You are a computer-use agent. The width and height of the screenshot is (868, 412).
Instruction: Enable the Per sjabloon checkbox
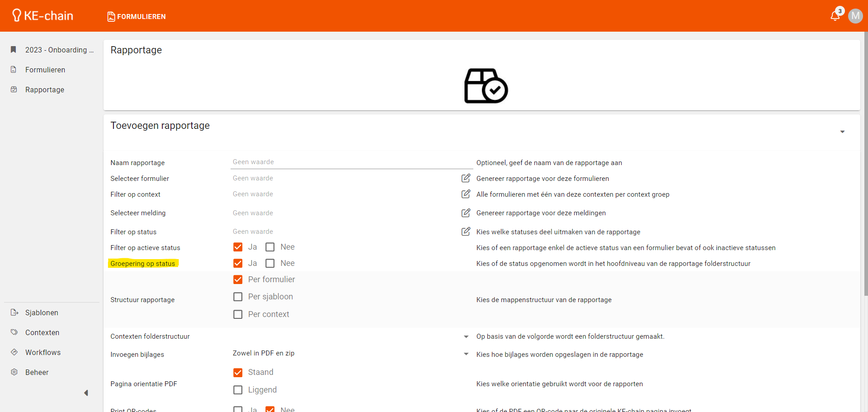point(238,297)
